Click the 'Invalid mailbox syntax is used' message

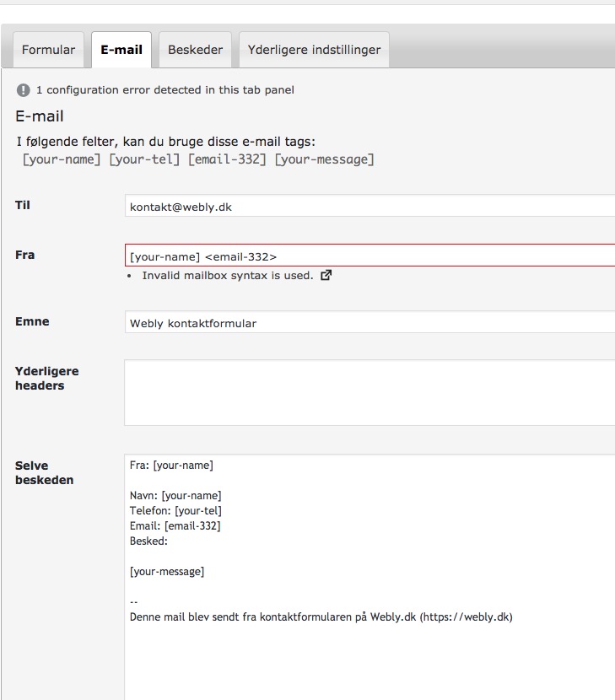[228, 276]
